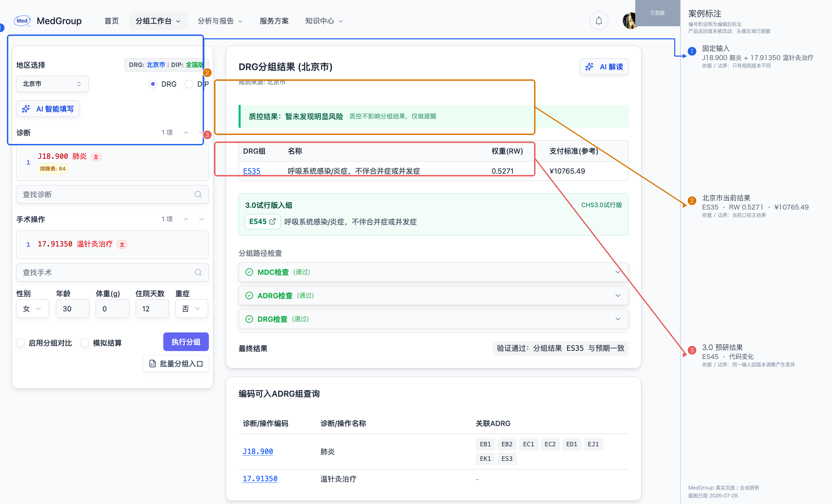
Task: Open the 批量分组入口 button
Action: (x=176, y=364)
